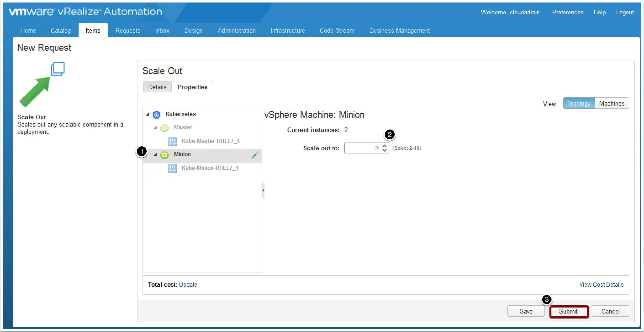Increase the Scale out to value
This screenshot has height=332, width=644.
click(385, 146)
